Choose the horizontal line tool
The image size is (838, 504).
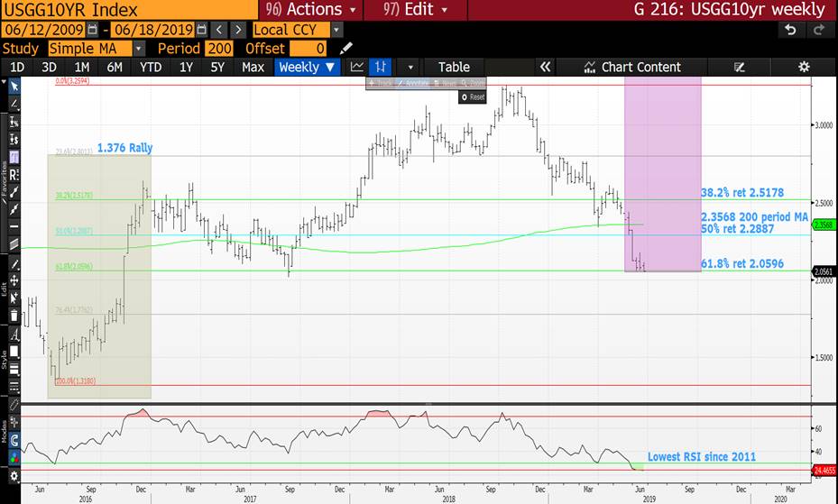14,227
